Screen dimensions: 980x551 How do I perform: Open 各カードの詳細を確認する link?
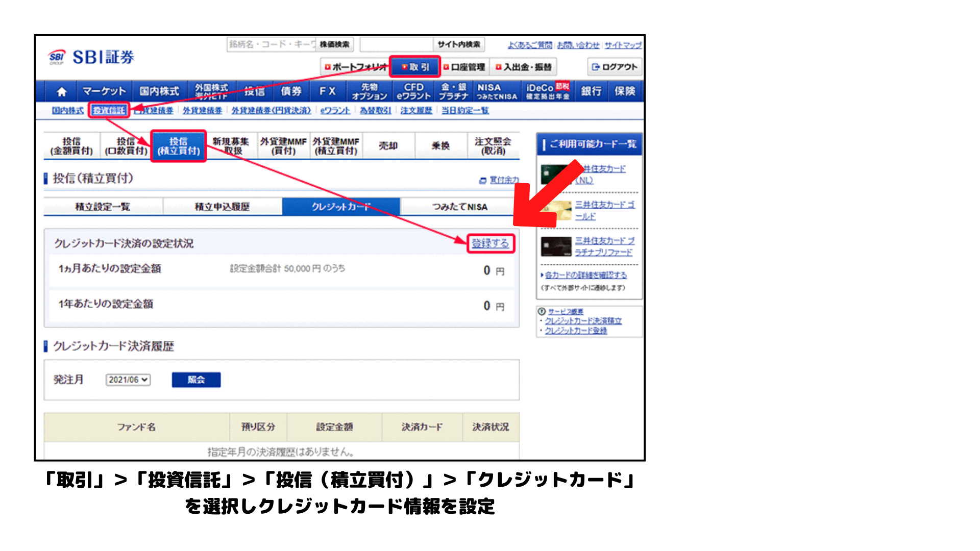(586, 275)
